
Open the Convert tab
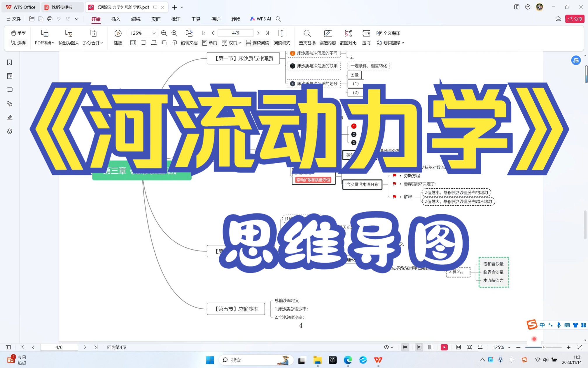pos(236,19)
